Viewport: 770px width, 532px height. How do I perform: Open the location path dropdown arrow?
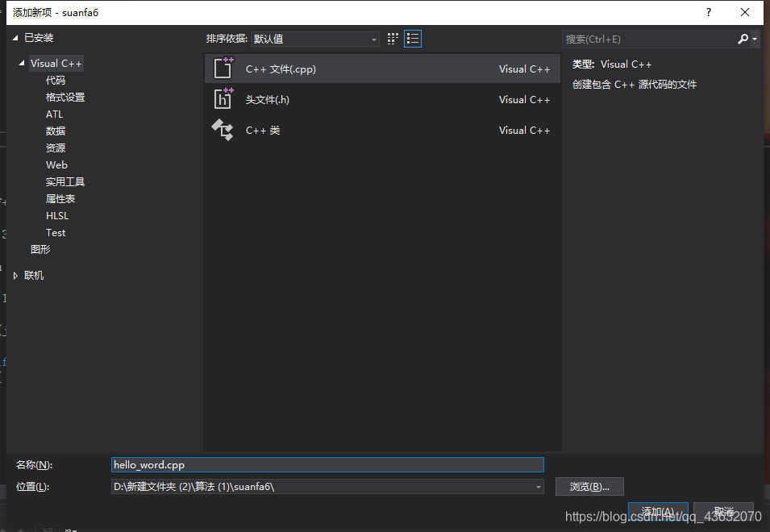[x=539, y=487]
